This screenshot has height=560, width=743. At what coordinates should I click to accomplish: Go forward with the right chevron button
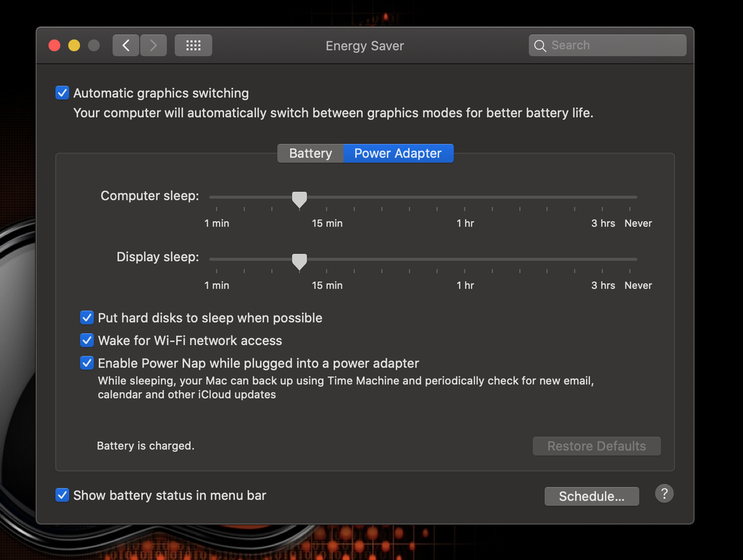(153, 45)
